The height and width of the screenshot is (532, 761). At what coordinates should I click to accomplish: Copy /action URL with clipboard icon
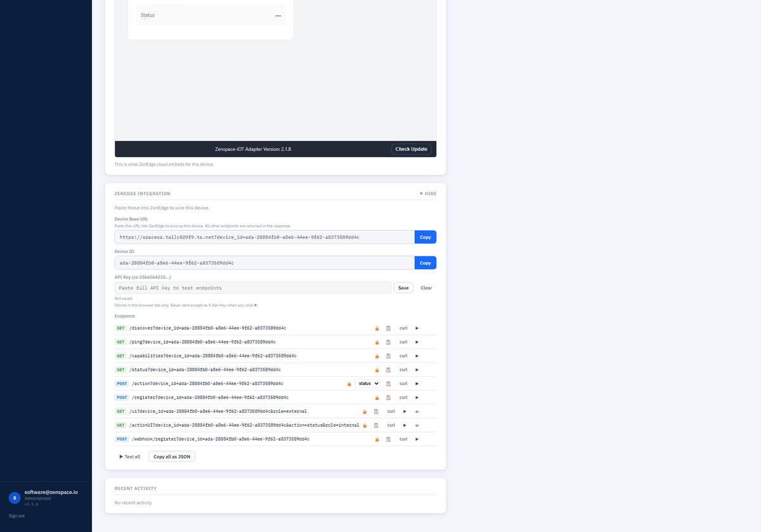click(x=388, y=384)
